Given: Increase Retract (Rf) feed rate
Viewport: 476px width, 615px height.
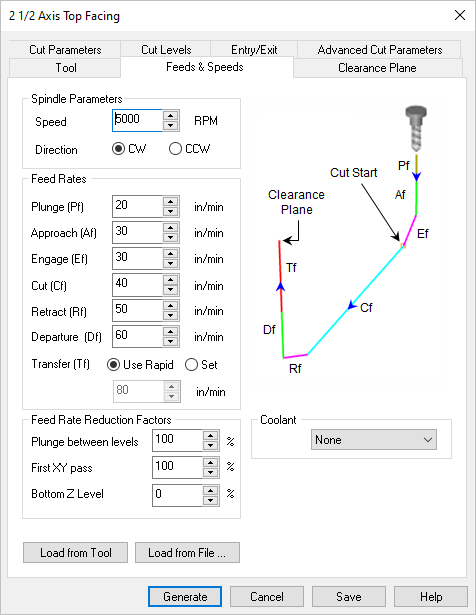Looking at the screenshot, I should point(171,306).
